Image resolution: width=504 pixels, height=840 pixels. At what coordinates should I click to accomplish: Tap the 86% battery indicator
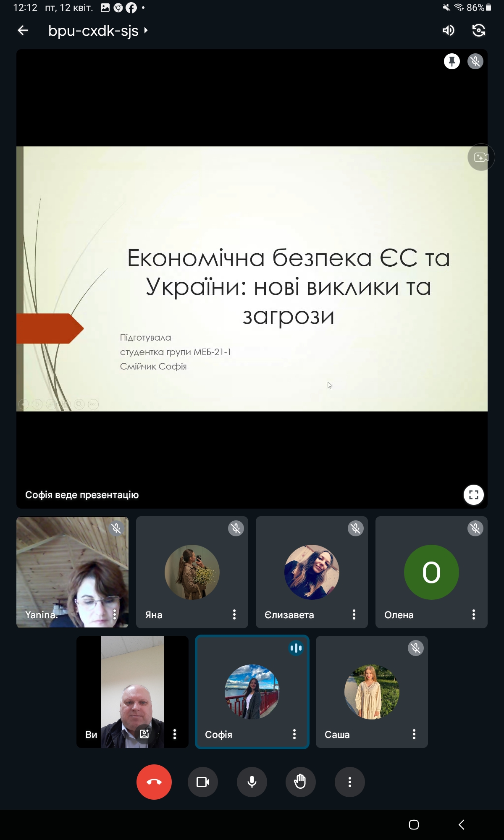click(x=479, y=8)
